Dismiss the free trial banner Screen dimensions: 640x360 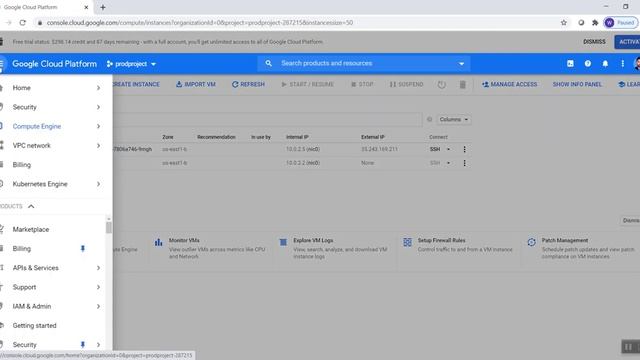(x=594, y=42)
